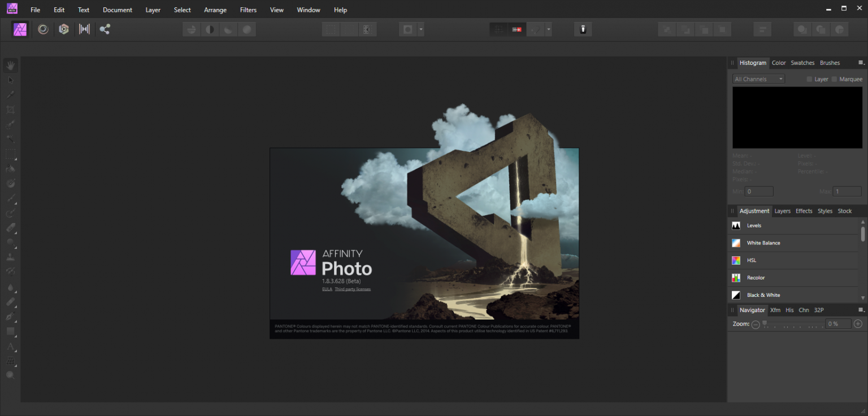Switch to the Effects tab
This screenshot has height=416, width=868.
pos(804,211)
